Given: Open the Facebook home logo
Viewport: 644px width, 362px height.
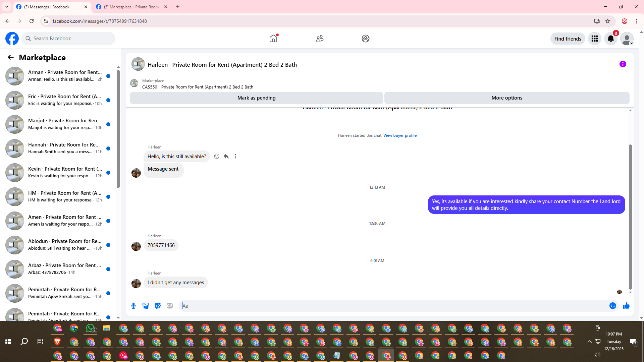Looking at the screenshot, I should coord(12,39).
